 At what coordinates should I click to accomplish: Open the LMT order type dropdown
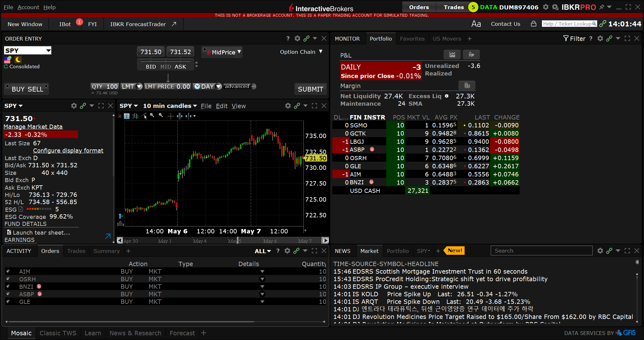point(139,86)
